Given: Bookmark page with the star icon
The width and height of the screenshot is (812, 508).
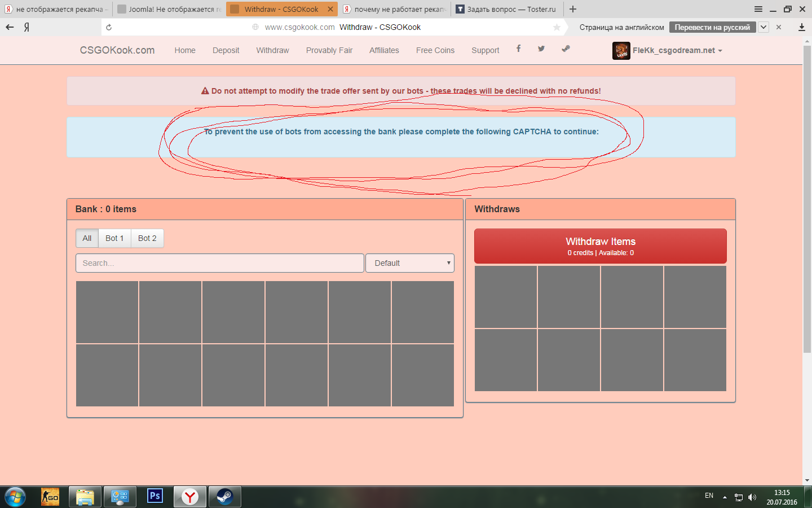Looking at the screenshot, I should [557, 27].
